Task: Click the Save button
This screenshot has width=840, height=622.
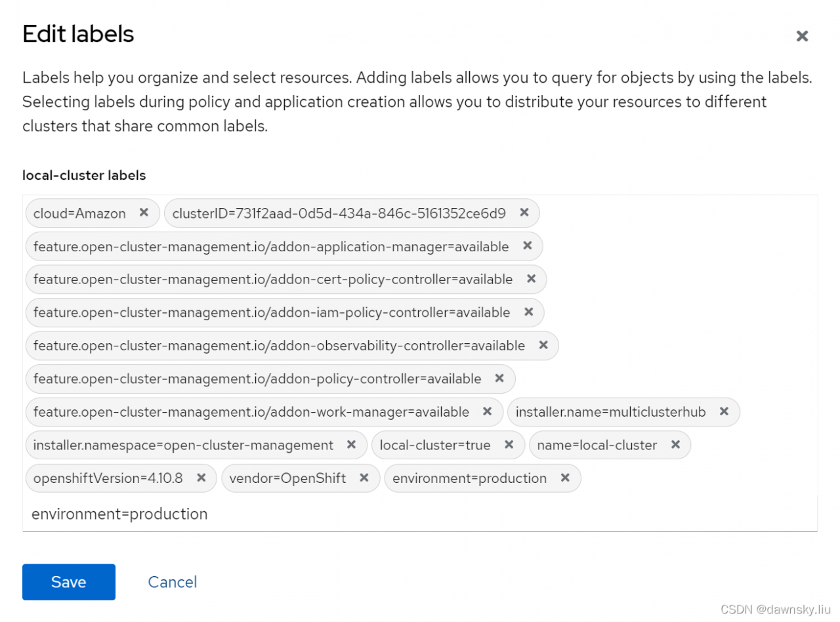Action: click(x=69, y=582)
